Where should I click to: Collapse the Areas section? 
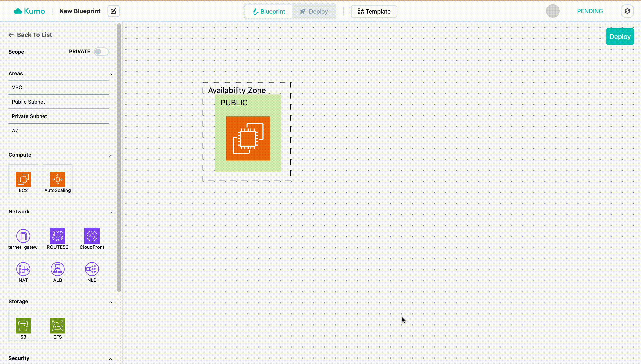click(x=111, y=74)
